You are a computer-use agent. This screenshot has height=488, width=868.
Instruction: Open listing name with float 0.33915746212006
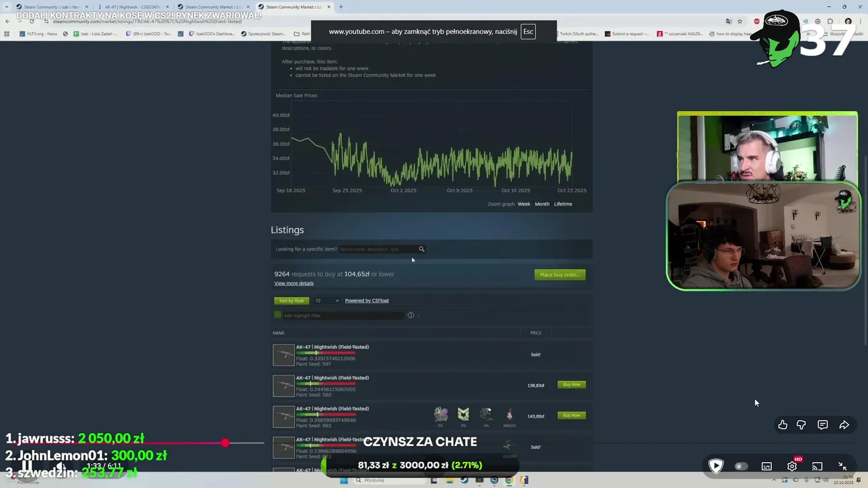332,347
